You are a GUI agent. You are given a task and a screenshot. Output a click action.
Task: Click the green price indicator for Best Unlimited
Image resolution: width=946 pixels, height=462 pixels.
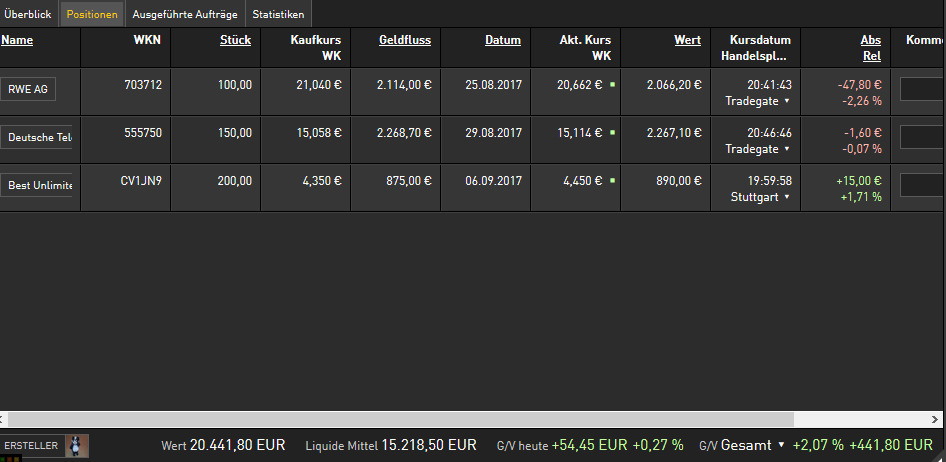(x=611, y=181)
